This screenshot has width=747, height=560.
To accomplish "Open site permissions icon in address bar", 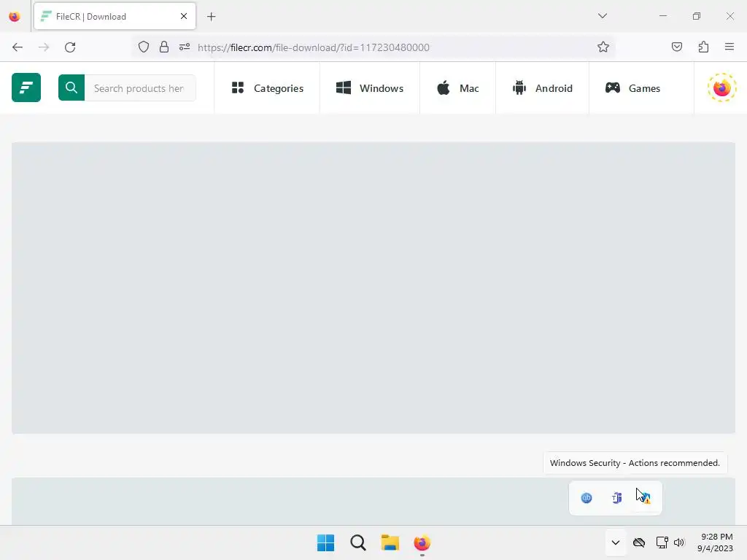I will click(185, 47).
